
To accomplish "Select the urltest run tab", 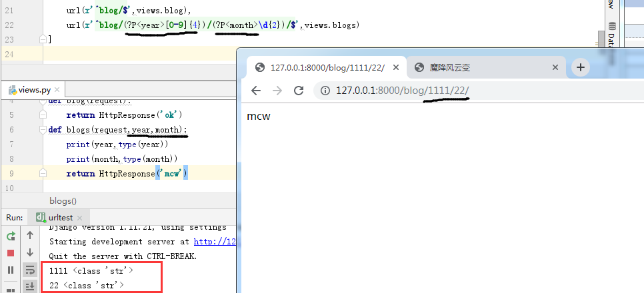I will 59,218.
